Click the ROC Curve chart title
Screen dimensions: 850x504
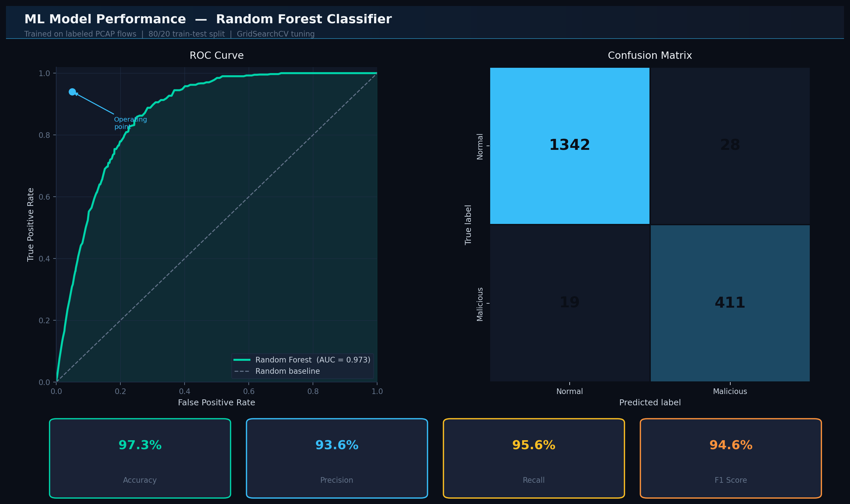(x=216, y=56)
